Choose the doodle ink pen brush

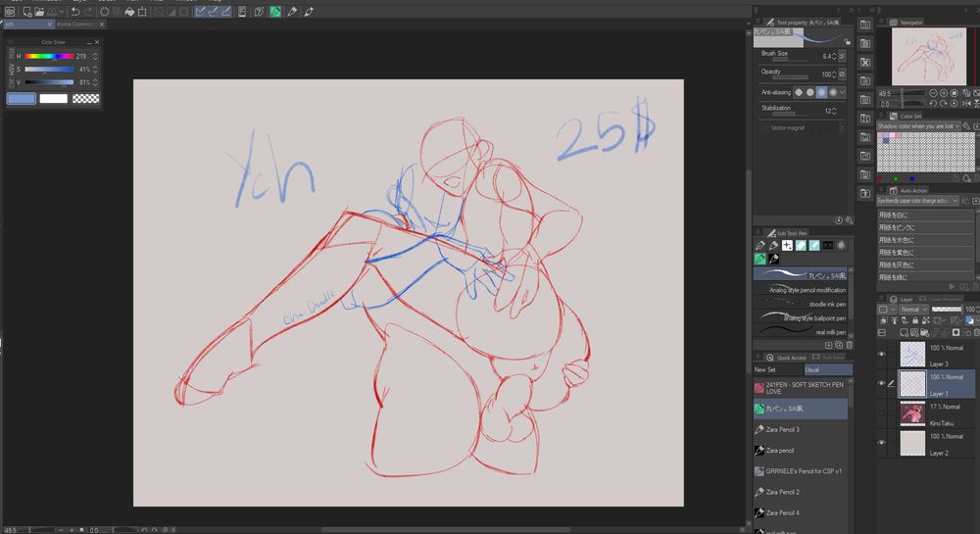coord(801,304)
